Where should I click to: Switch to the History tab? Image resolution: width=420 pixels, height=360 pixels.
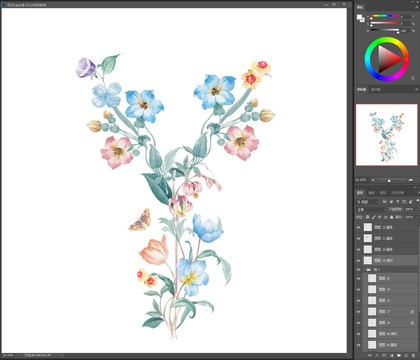[x=397, y=193]
